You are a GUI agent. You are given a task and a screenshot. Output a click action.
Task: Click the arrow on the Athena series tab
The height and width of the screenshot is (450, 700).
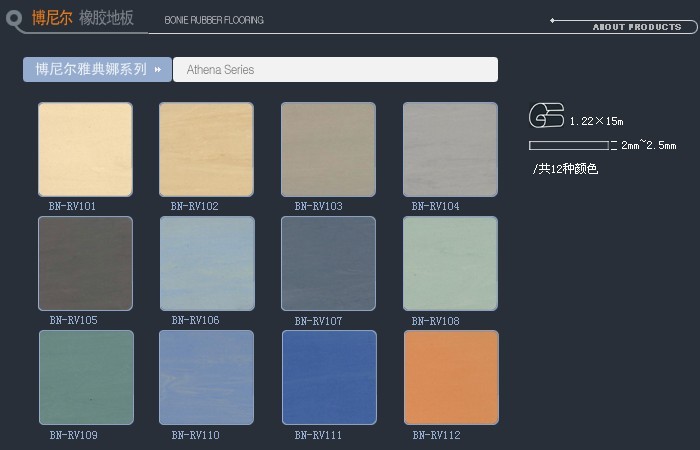tap(158, 70)
